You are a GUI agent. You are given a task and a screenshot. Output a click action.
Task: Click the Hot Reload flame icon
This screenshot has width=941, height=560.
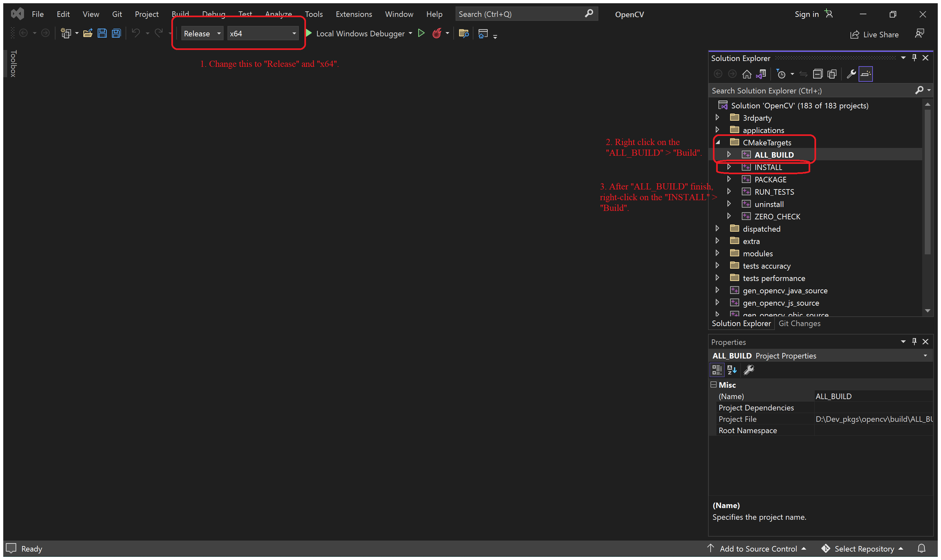pyautogui.click(x=437, y=34)
